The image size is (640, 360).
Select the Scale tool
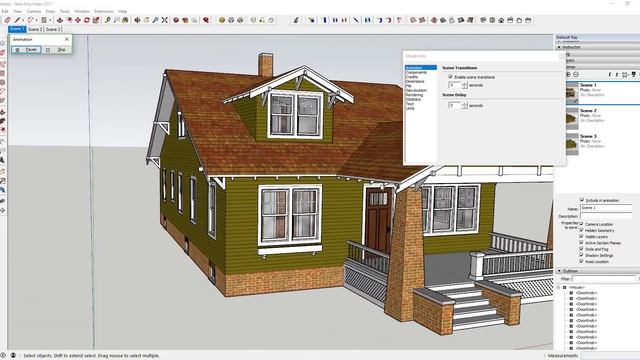(x=96, y=20)
